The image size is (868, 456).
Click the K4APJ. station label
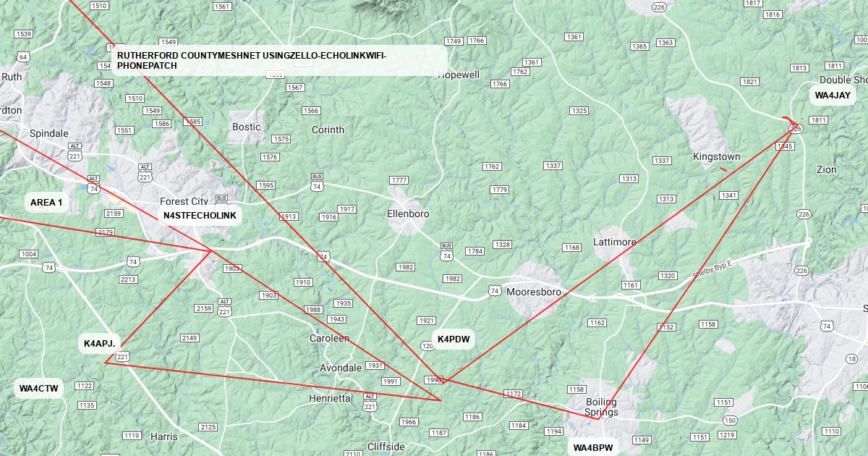click(x=100, y=344)
